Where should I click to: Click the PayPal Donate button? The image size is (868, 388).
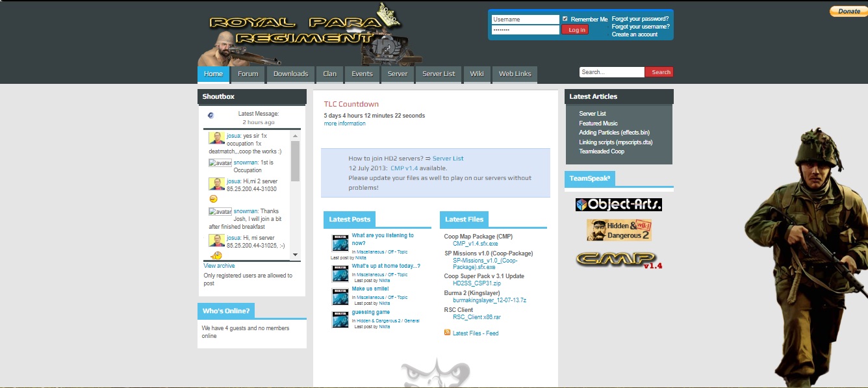[848, 11]
